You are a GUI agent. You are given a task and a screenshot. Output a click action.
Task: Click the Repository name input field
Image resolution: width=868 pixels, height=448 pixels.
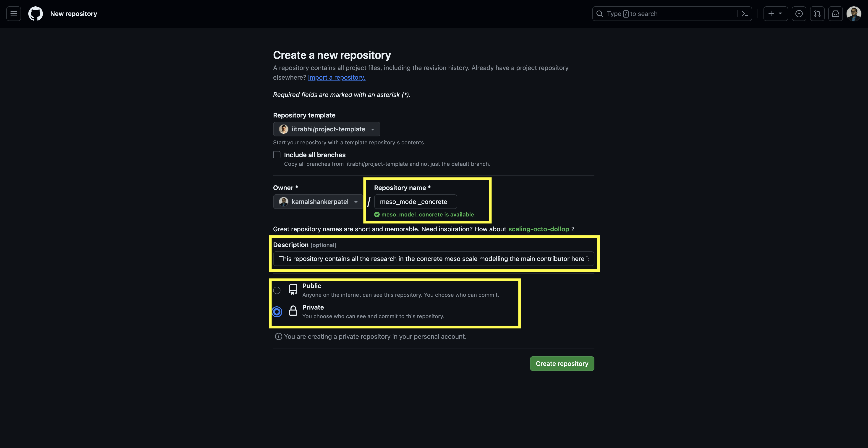point(415,202)
